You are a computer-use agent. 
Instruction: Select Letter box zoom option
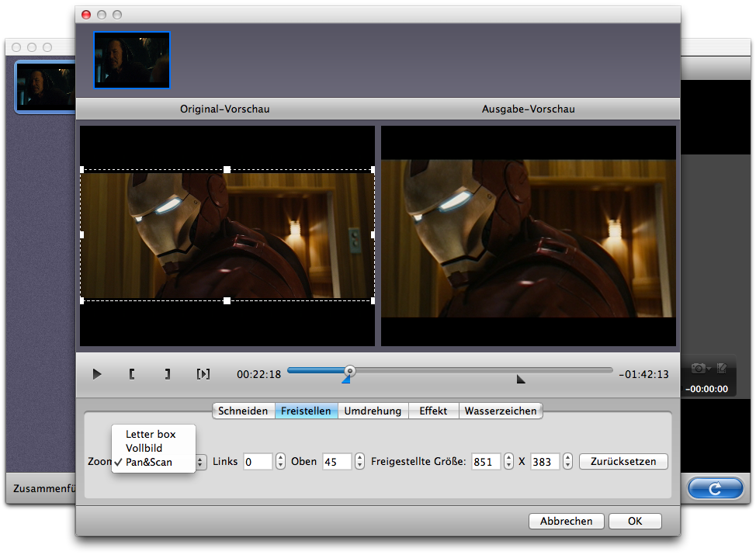(x=151, y=435)
